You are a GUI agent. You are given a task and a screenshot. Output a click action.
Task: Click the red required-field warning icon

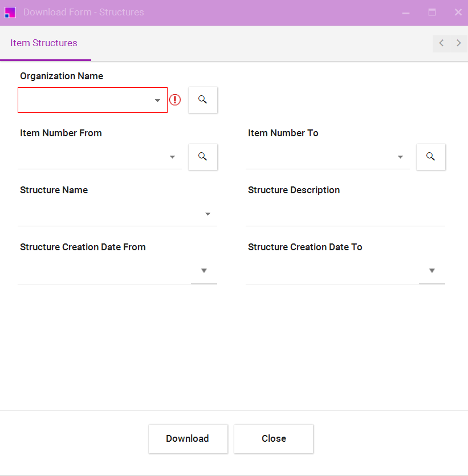click(175, 100)
